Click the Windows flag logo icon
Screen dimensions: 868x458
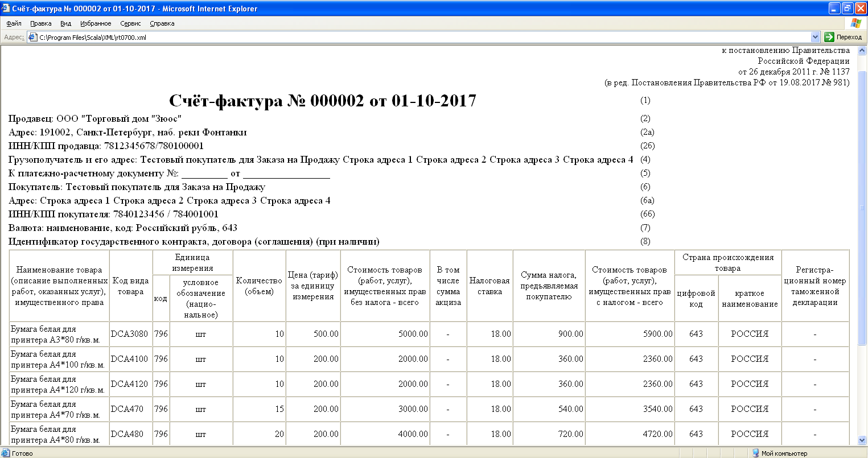point(855,23)
